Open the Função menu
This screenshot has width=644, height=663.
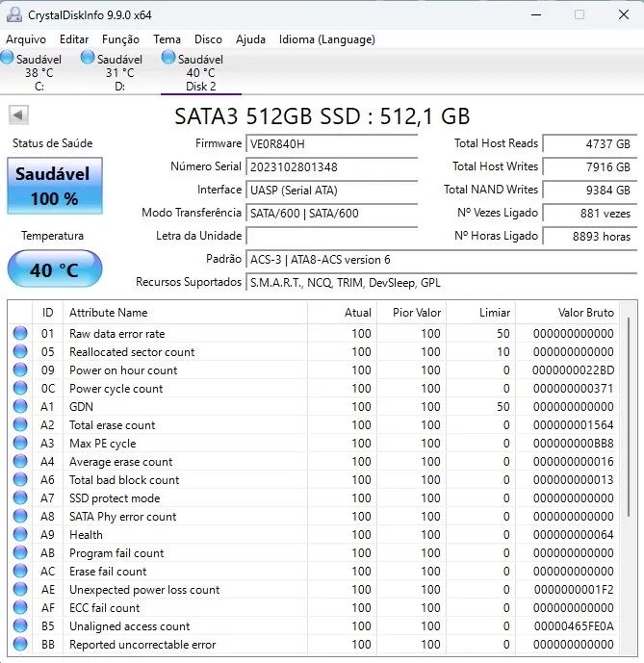point(120,39)
